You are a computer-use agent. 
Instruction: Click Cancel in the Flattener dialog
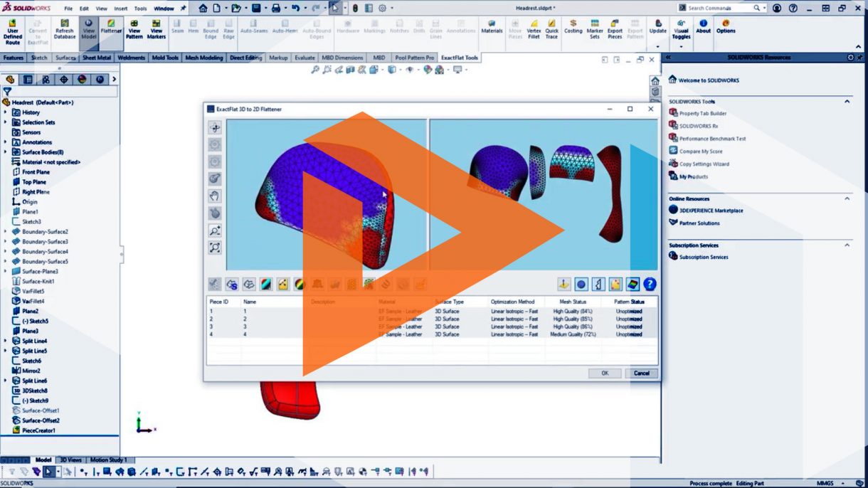(x=642, y=373)
